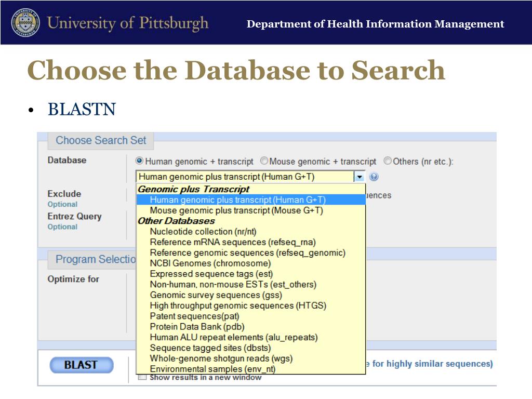Choose Nucleotide collection (nr/nt) option

251,231
